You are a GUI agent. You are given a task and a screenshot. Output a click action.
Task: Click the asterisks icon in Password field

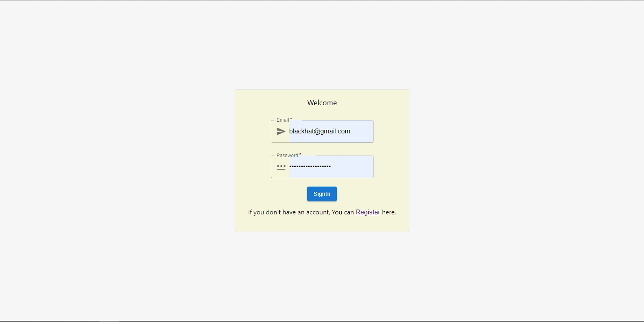281,167
